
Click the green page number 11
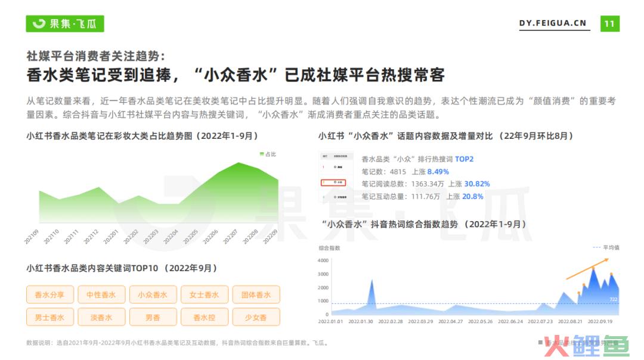pyautogui.click(x=610, y=24)
